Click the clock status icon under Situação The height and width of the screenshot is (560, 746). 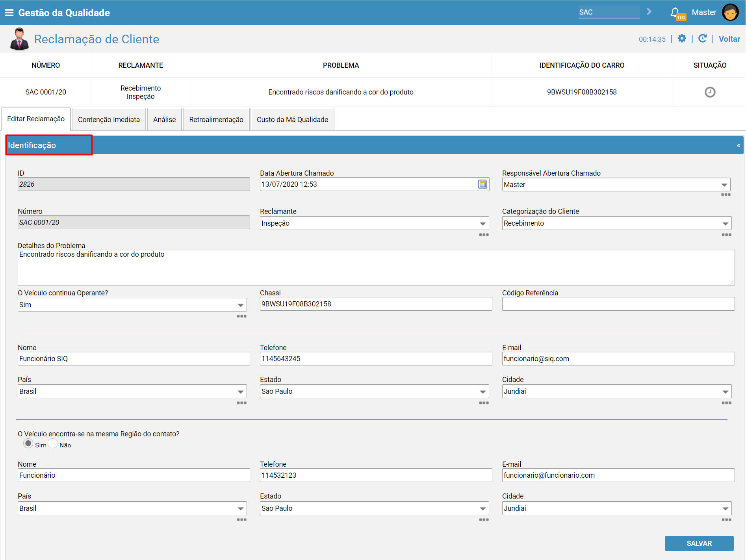pyautogui.click(x=710, y=92)
